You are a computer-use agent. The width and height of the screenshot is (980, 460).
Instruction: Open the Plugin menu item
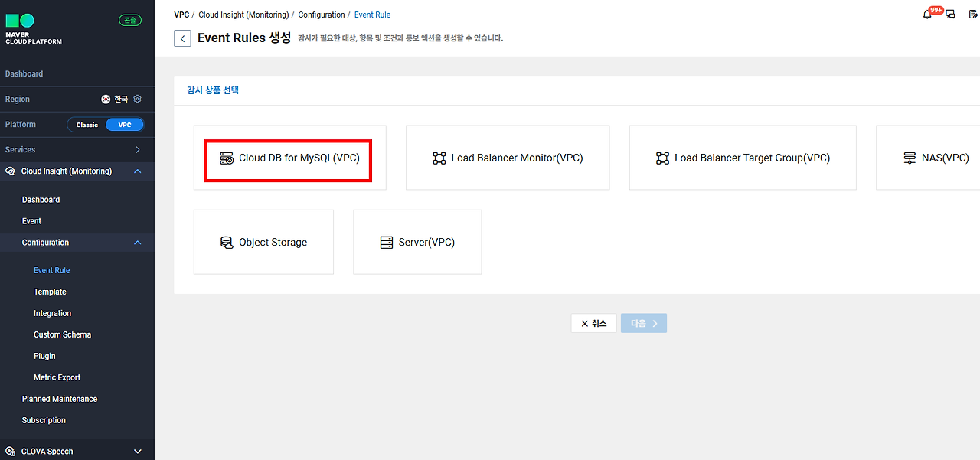44,356
